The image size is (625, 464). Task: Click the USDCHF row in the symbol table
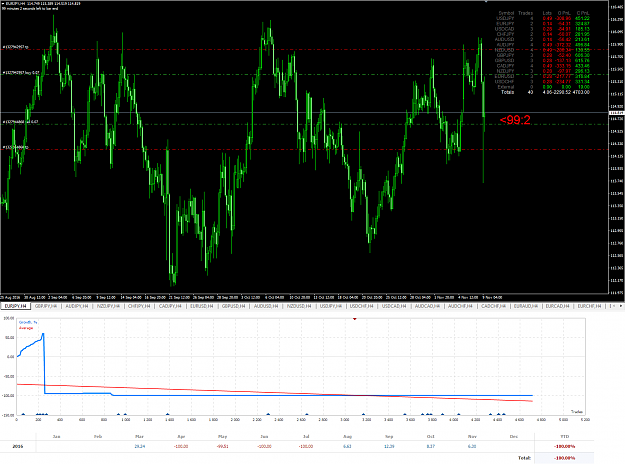point(542,81)
